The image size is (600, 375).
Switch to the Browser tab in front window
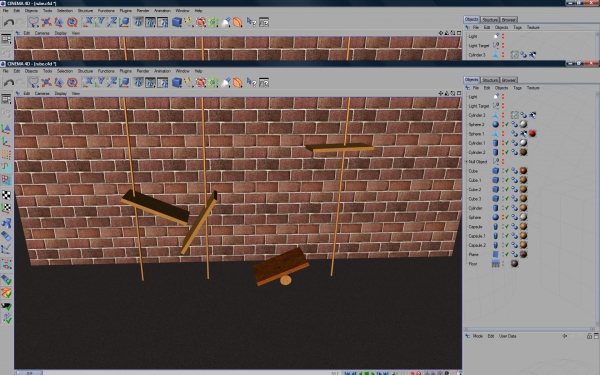tap(509, 80)
